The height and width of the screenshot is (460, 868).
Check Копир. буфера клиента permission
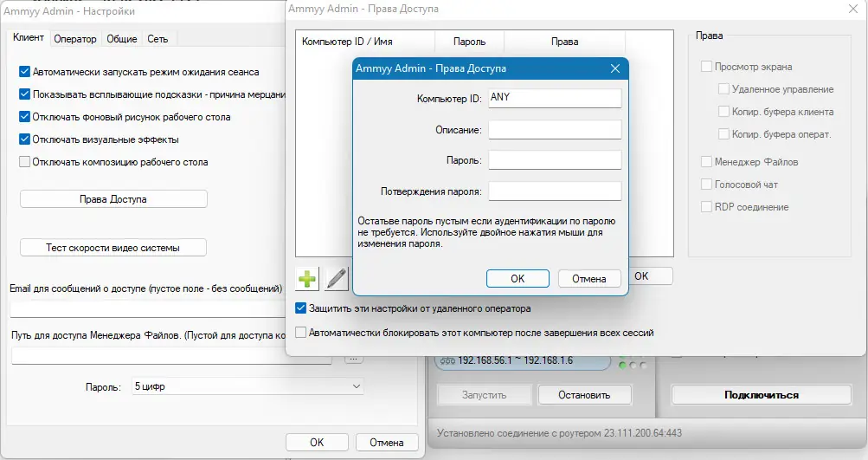(723, 112)
